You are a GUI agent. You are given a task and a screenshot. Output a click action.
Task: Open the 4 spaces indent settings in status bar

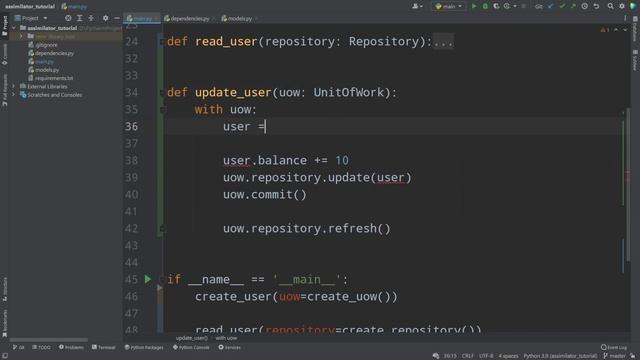tap(508, 356)
